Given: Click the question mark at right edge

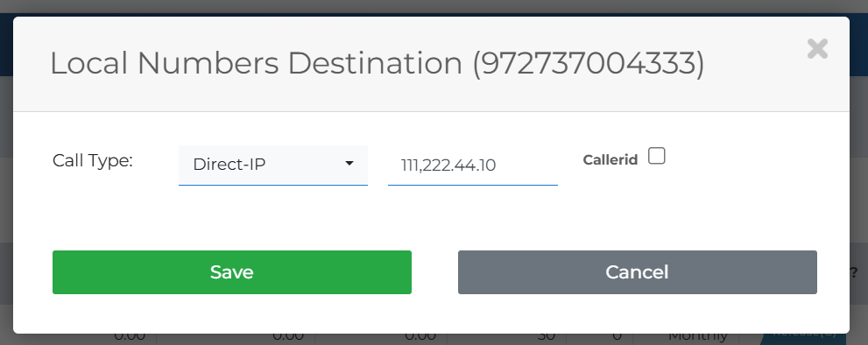Looking at the screenshot, I should click(854, 272).
